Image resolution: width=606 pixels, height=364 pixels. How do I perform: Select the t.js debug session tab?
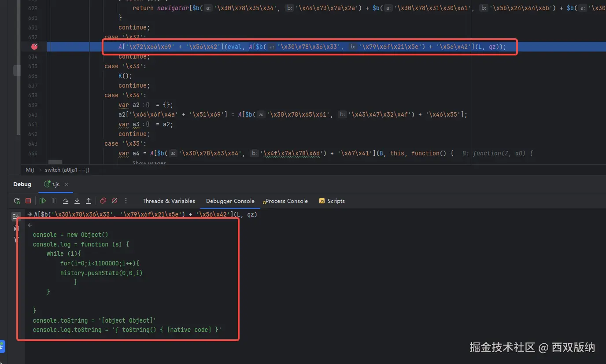point(52,184)
